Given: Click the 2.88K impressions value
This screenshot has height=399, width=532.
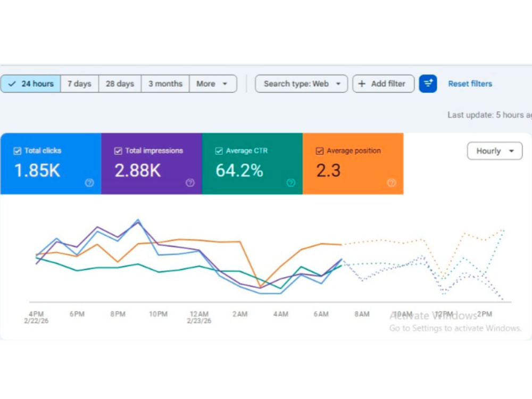Looking at the screenshot, I should click(137, 170).
